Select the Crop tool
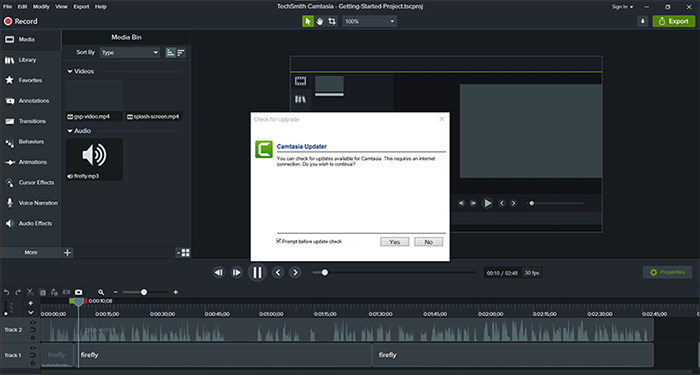Image resolution: width=700 pixels, height=375 pixels. tap(332, 21)
